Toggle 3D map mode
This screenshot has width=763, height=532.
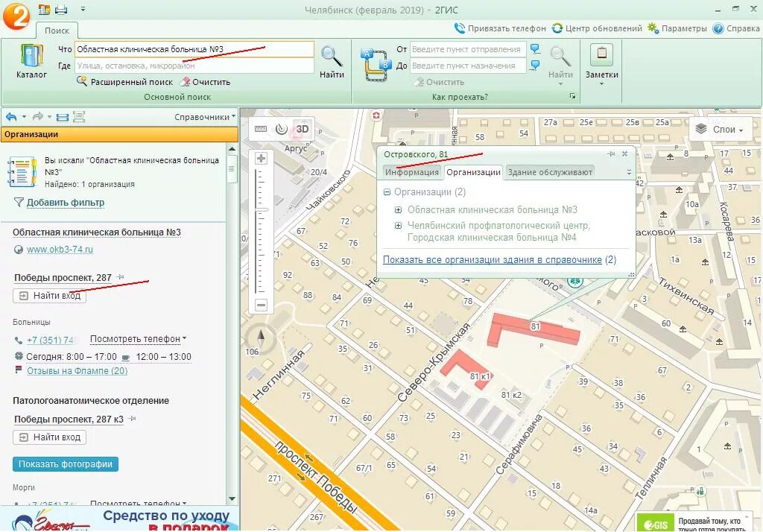coord(303,128)
